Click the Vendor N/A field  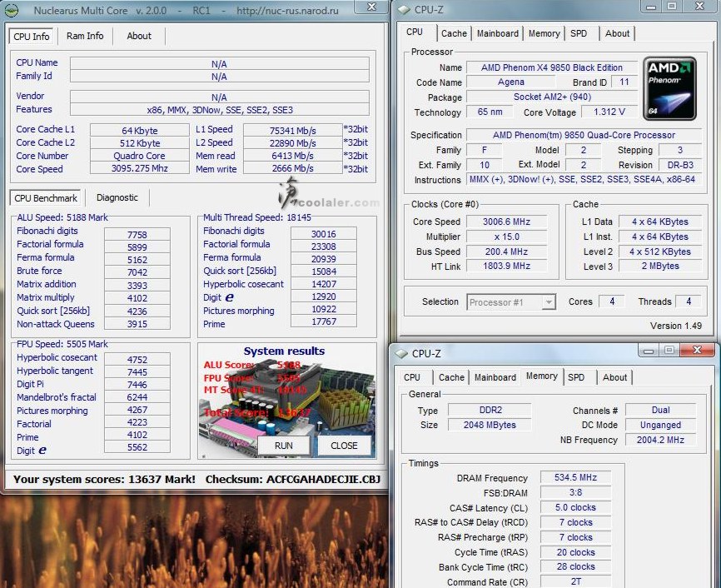click(x=219, y=97)
